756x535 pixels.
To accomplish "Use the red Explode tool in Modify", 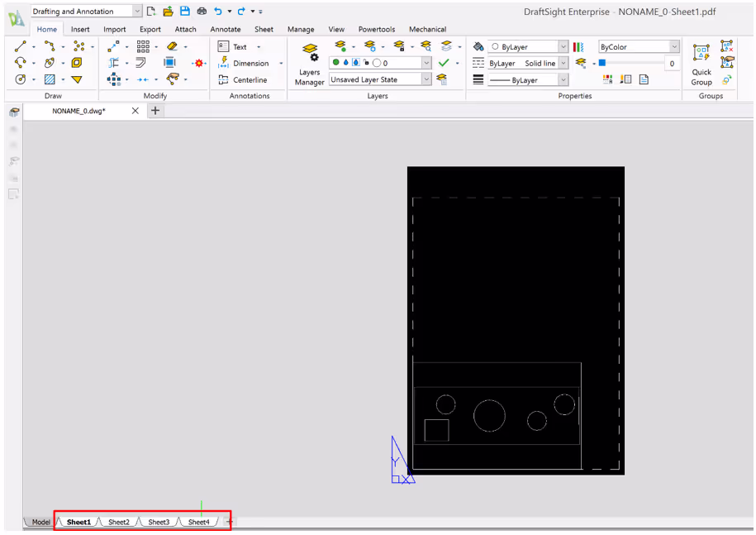I will [x=198, y=63].
